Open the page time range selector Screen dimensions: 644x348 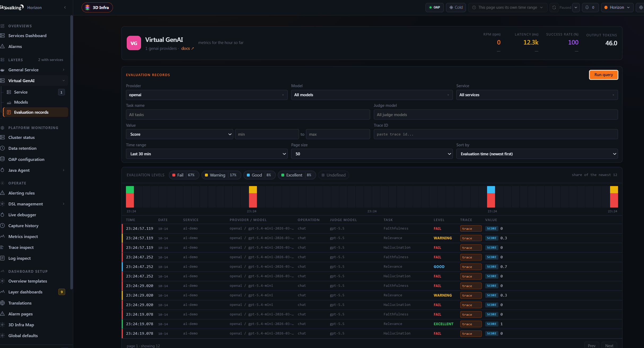click(x=507, y=7)
